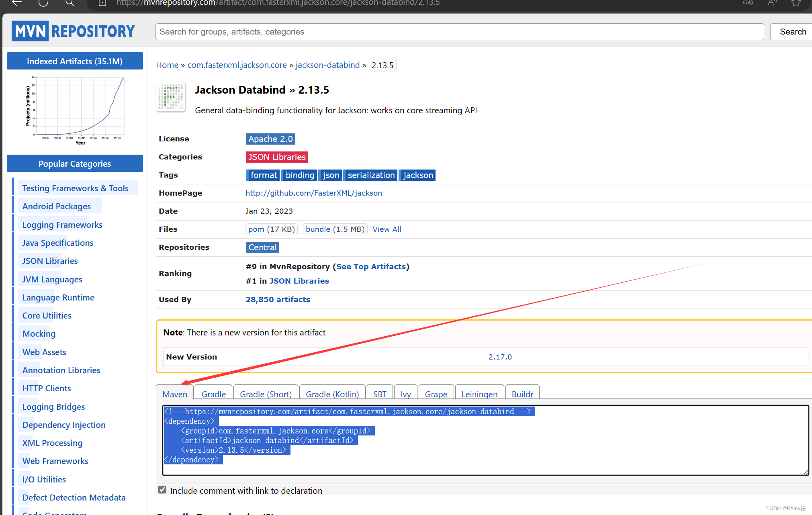Add page to favorites with star icon
812x515 pixels.
click(796, 3)
